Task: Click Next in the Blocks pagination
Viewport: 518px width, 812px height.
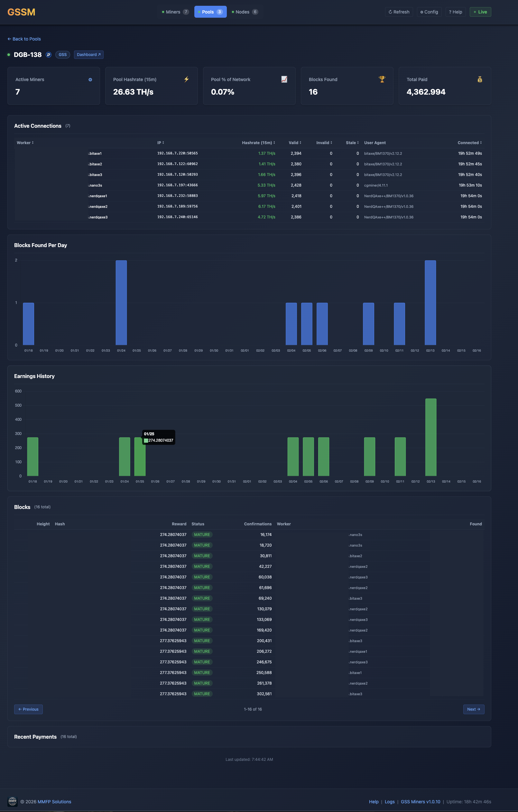Action: click(474, 709)
